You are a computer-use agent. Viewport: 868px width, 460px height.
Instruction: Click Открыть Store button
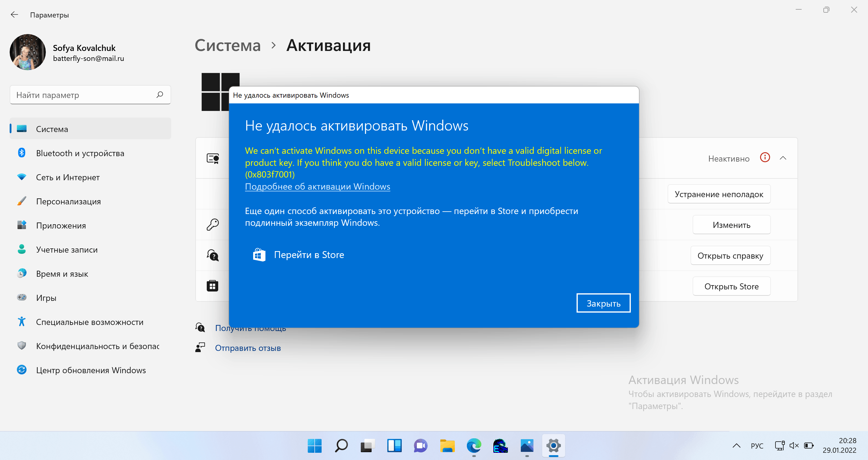731,286
